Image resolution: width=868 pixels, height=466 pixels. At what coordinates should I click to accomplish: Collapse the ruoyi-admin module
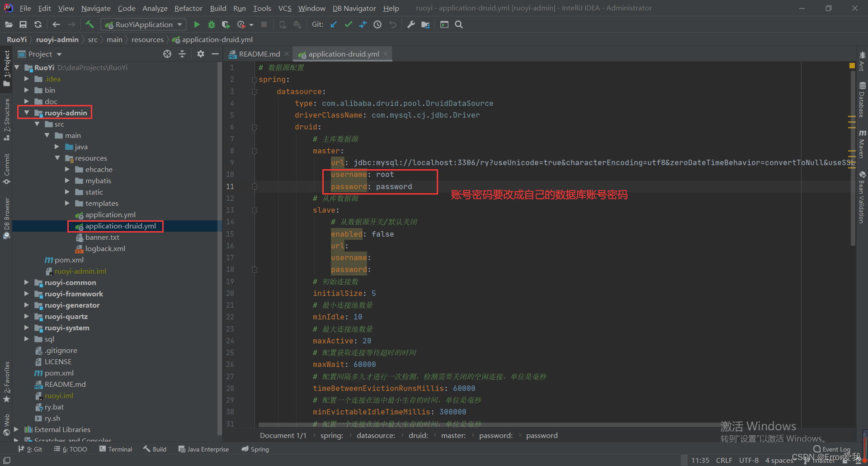coord(27,113)
